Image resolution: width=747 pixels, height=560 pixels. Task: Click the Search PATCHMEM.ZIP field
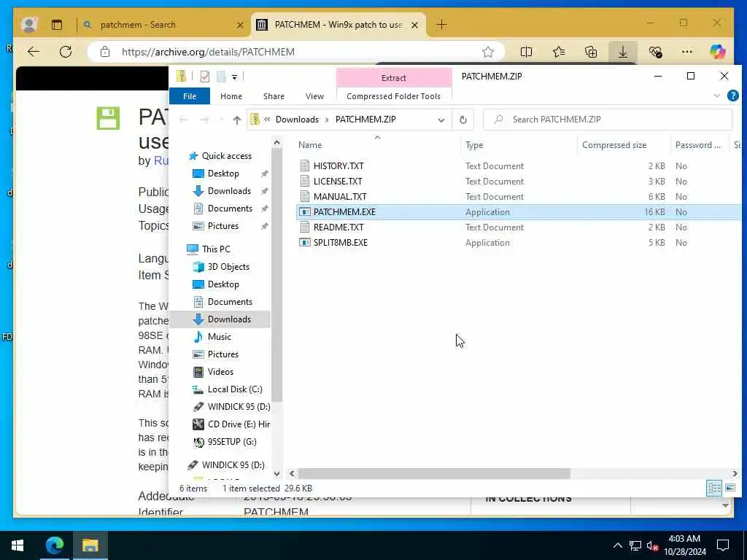(608, 120)
